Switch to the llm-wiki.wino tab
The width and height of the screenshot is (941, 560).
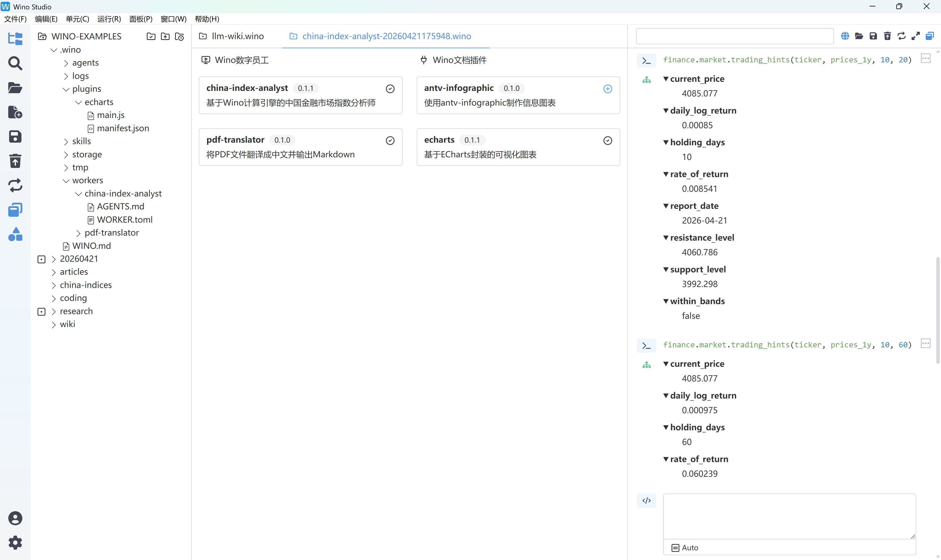[237, 36]
